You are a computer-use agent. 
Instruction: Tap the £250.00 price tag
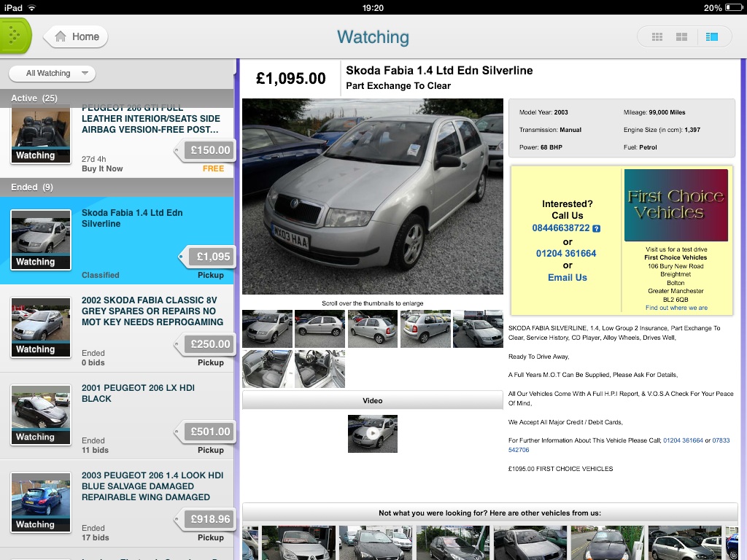[206, 344]
